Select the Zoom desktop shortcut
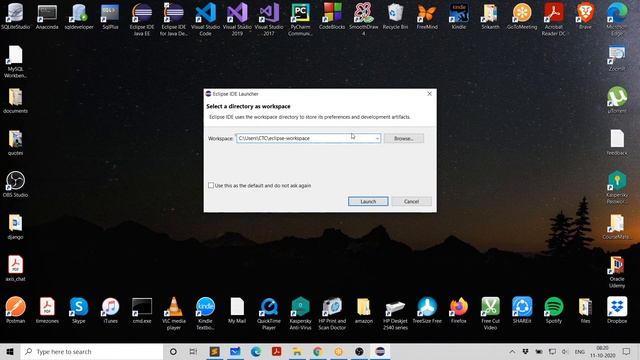The width and height of the screenshot is (640, 360). click(617, 58)
